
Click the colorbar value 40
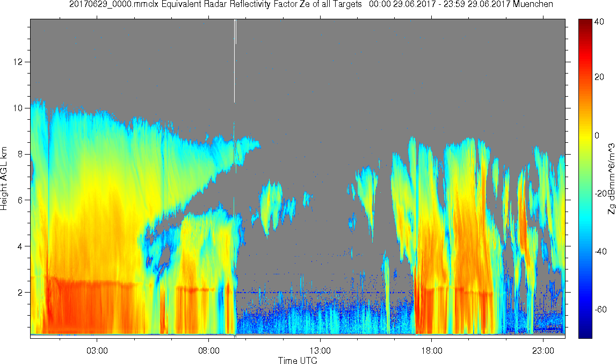coord(599,22)
